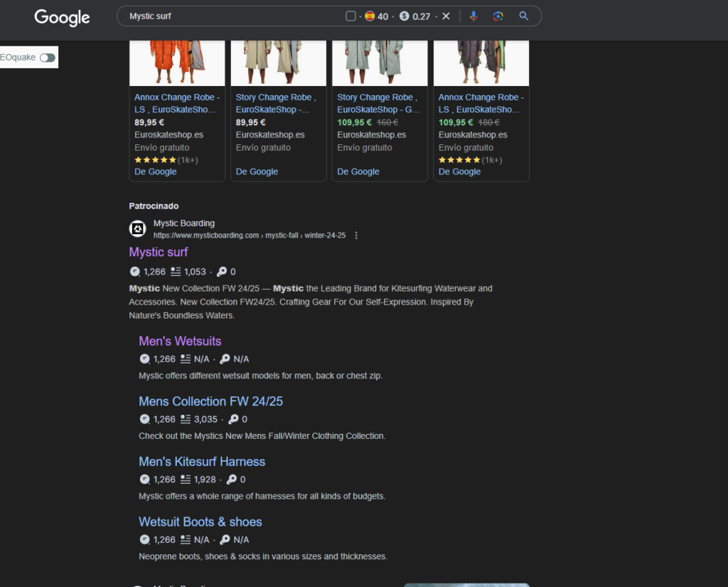This screenshot has width=728, height=587.
Task: Tick the checkbox inside the search bar
Action: pos(350,16)
